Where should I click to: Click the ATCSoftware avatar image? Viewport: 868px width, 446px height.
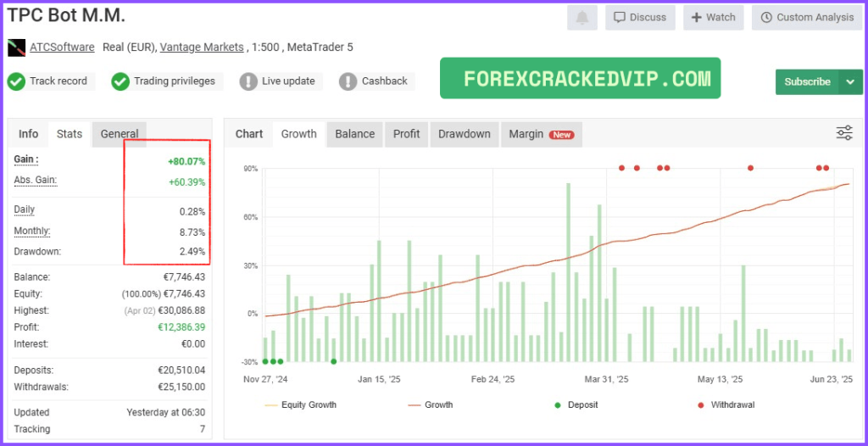(17, 47)
